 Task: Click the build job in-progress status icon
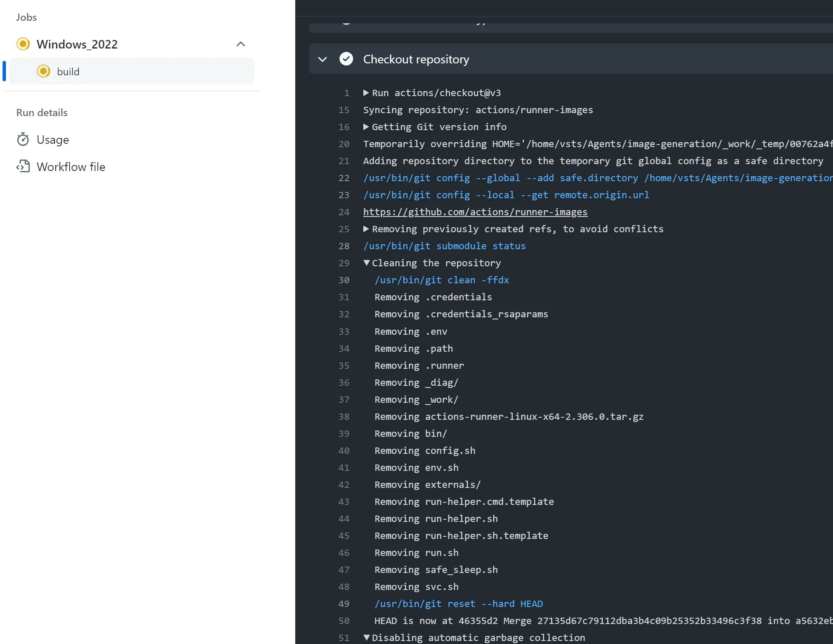click(43, 71)
